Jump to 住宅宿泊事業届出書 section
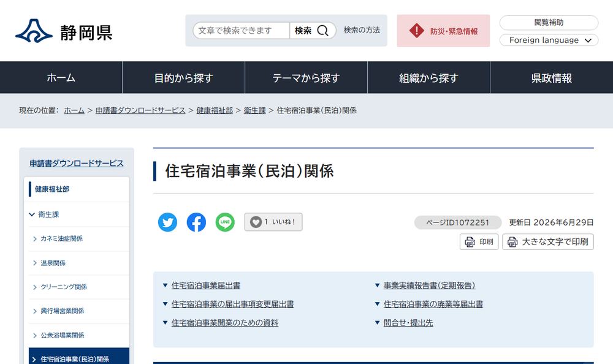The height and width of the screenshot is (364, 613). pyautogui.click(x=205, y=286)
